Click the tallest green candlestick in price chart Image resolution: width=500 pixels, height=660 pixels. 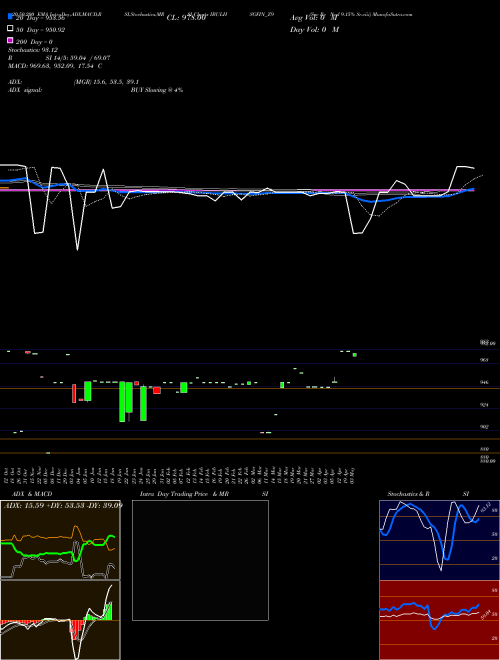(x=122, y=402)
